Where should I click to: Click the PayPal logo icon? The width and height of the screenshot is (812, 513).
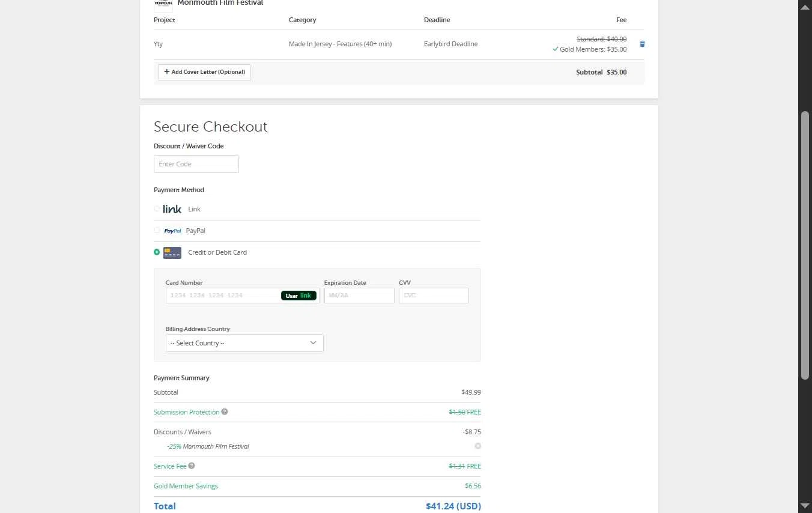(x=172, y=231)
